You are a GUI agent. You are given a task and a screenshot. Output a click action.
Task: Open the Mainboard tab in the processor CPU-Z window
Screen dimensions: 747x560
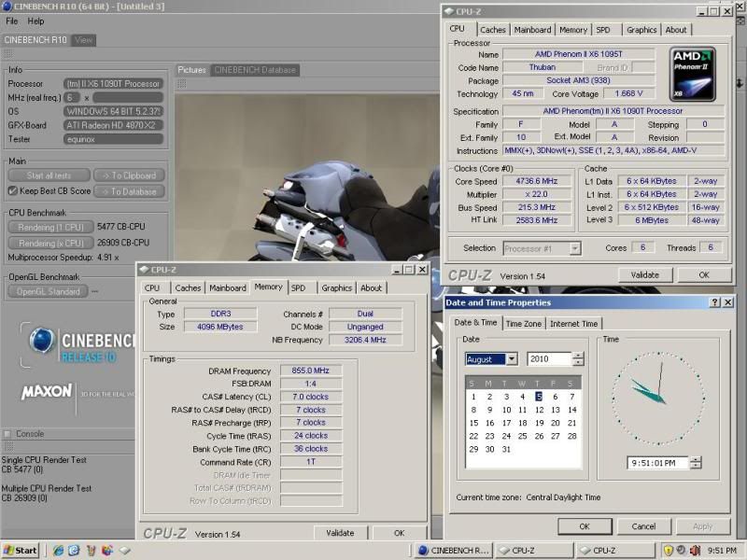tap(532, 30)
